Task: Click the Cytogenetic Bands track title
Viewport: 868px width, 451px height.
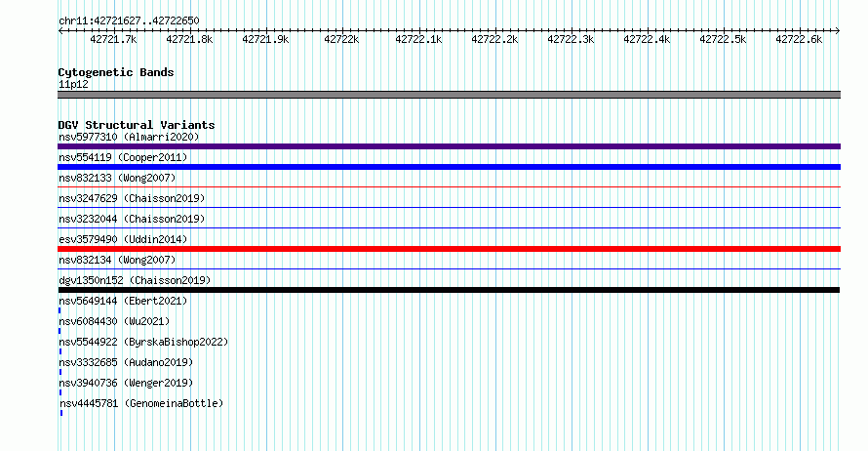Action: pos(116,72)
